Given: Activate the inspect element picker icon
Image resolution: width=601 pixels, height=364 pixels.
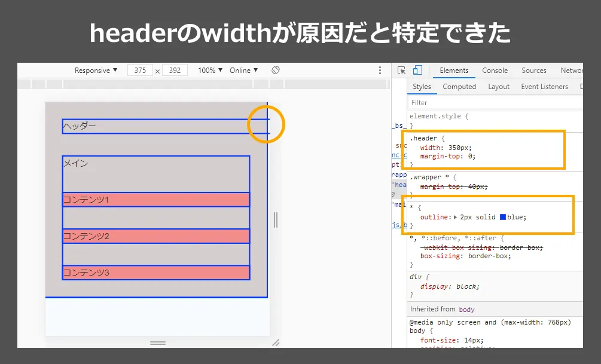Looking at the screenshot, I should (401, 70).
